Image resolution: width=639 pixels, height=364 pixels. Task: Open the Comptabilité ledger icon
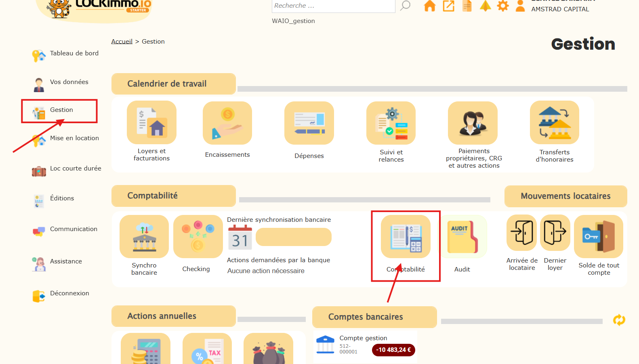(406, 236)
